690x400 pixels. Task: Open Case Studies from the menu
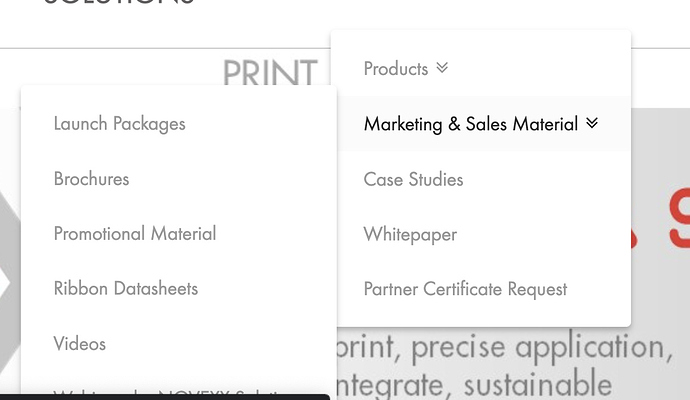(x=413, y=180)
